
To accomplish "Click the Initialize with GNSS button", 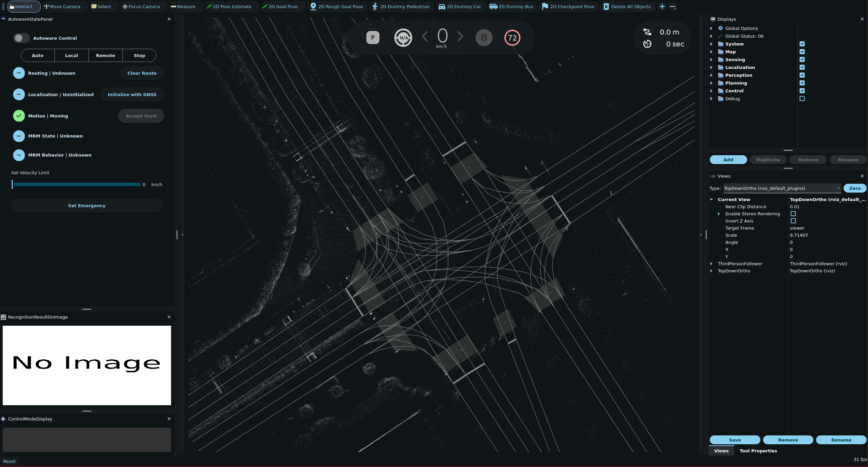I will 132,94.
